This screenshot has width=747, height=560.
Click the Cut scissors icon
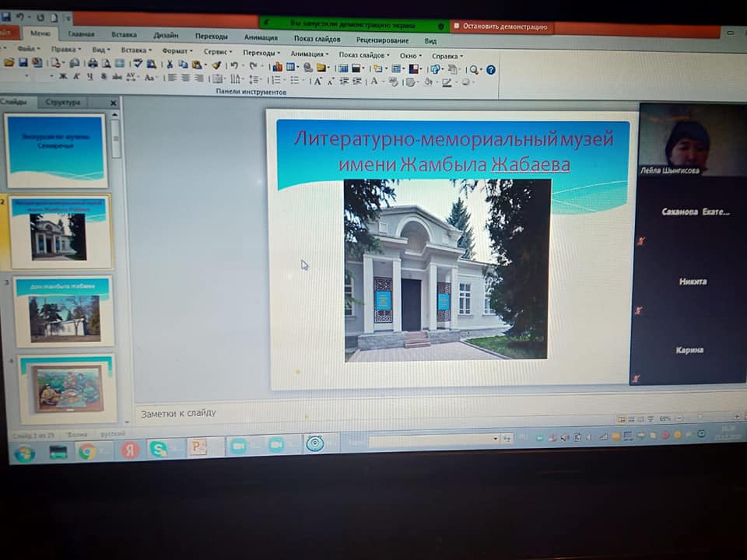(170, 65)
